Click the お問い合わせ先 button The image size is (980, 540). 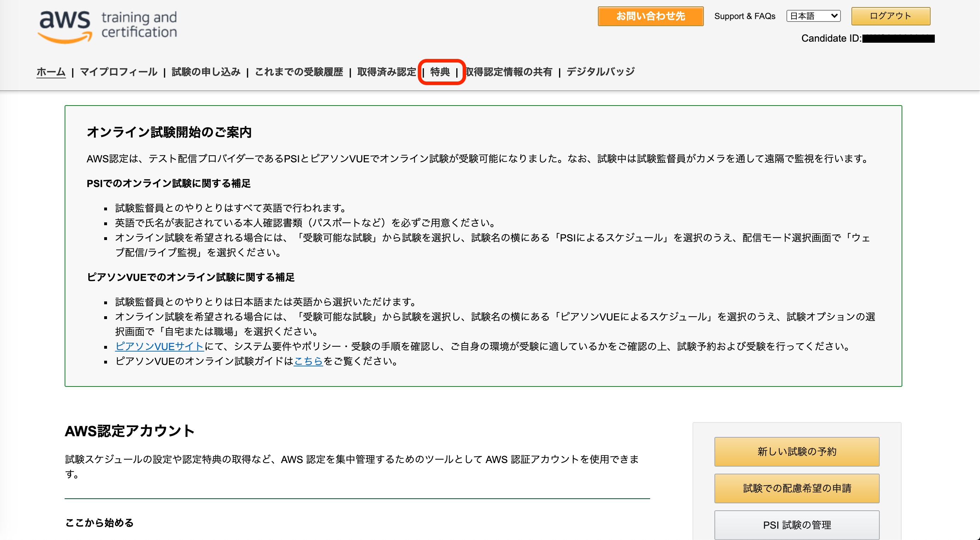[651, 16]
